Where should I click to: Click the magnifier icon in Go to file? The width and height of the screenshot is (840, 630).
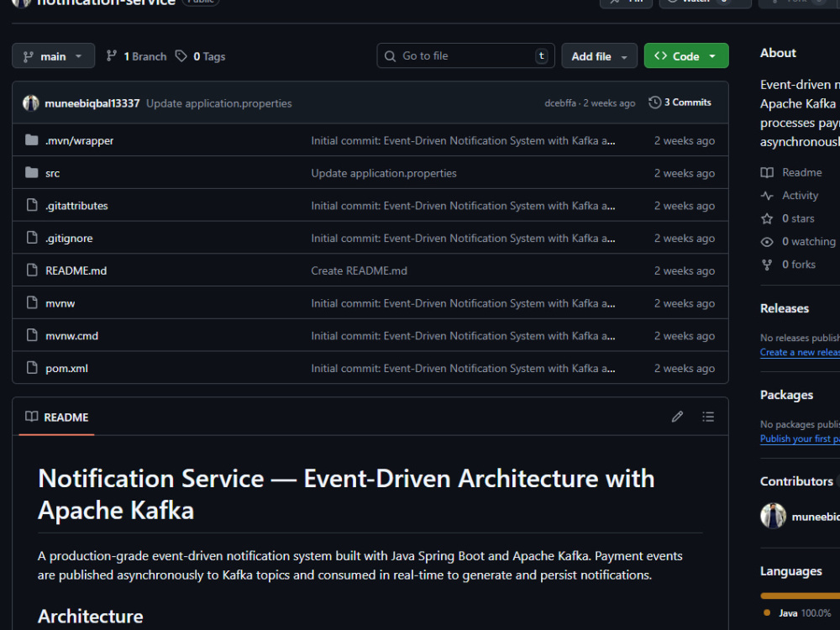point(390,55)
